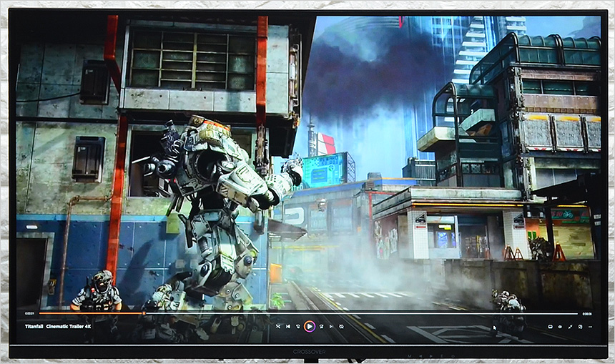Open the subtitles and captions menu

click(x=550, y=326)
